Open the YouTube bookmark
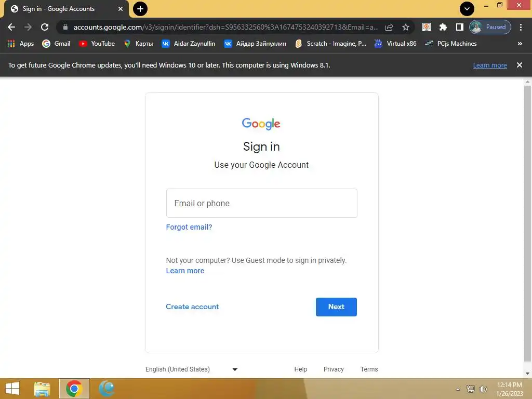The width and height of the screenshot is (532, 399). 97,44
